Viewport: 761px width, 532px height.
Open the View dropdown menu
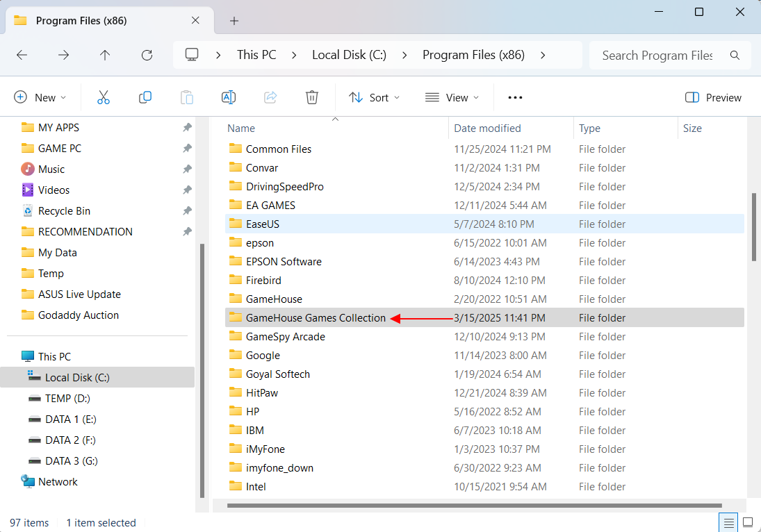(452, 97)
